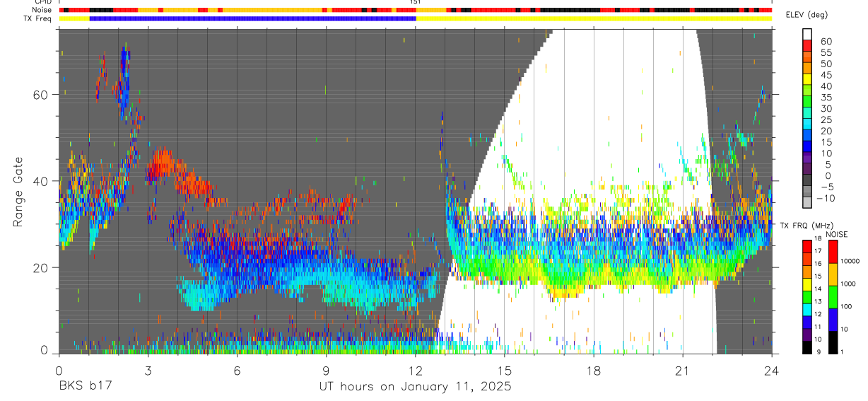Screen dimensions: 868x401
Task: Click the x-axis tick label '15'
Action: (x=504, y=370)
